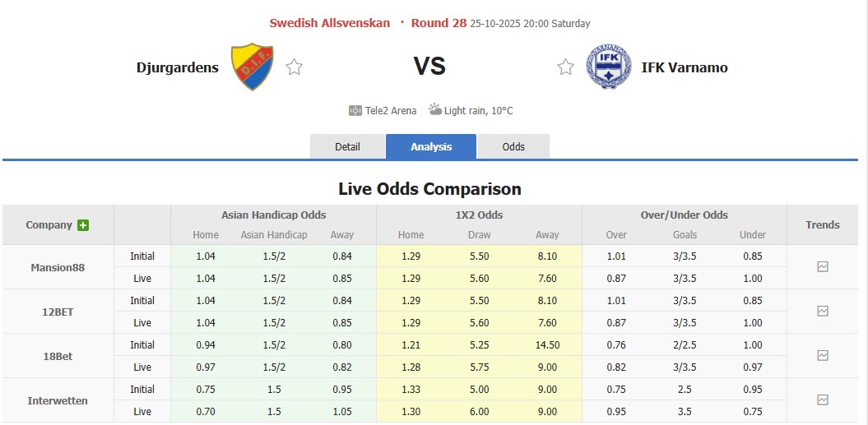Favorite Djurgardens with the star icon
Screen dimensions: 868x425
[x=295, y=67]
